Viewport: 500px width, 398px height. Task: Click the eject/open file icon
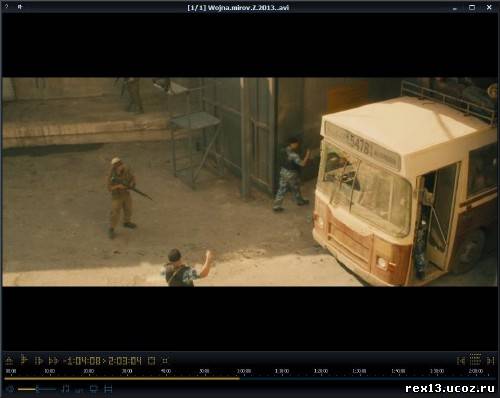click(x=9, y=360)
